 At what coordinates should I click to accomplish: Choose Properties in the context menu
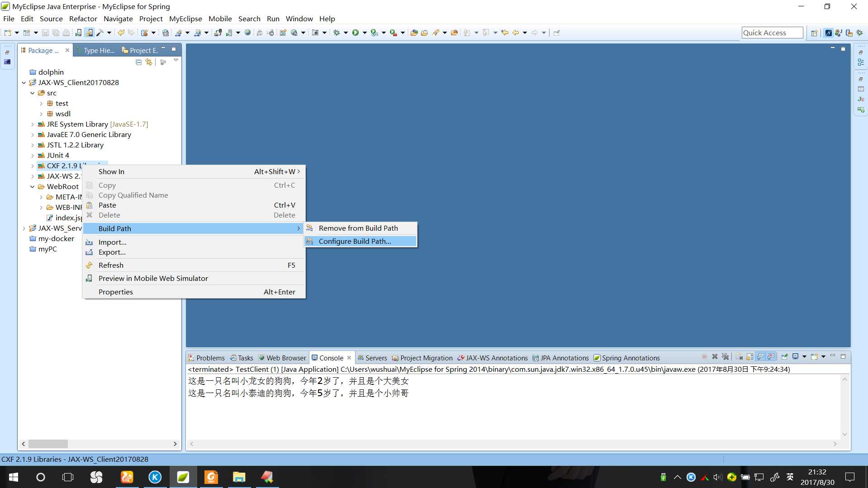point(194,292)
